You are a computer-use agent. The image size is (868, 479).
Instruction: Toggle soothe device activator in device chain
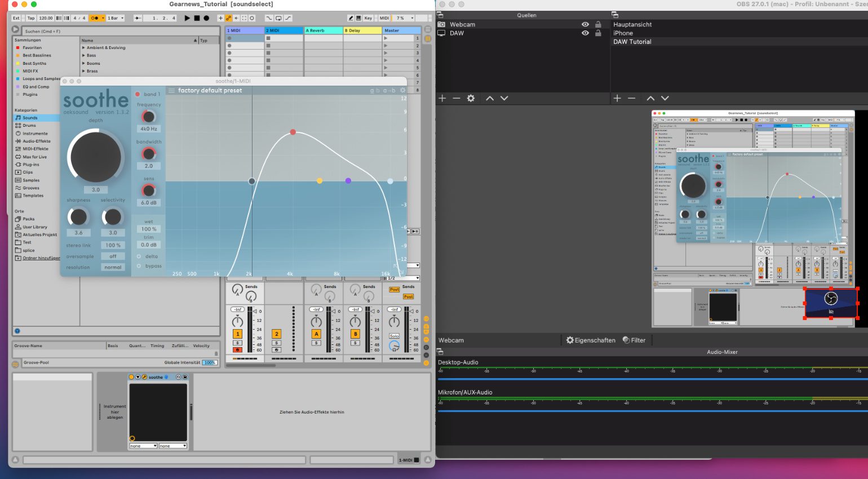point(131,377)
